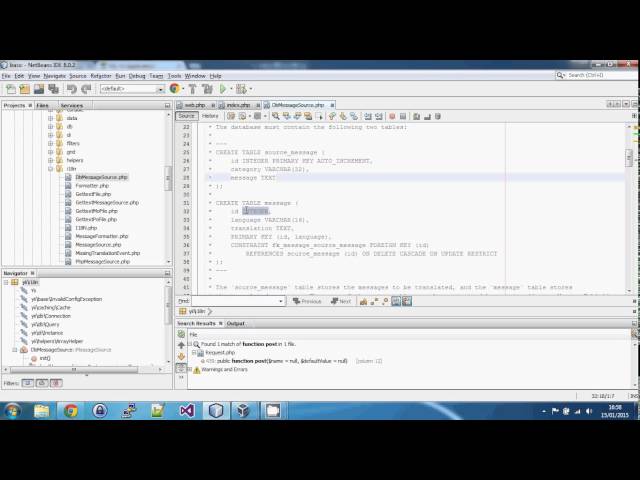Open Run Project dropdown arrow
The image size is (640, 480).
pos(231,89)
